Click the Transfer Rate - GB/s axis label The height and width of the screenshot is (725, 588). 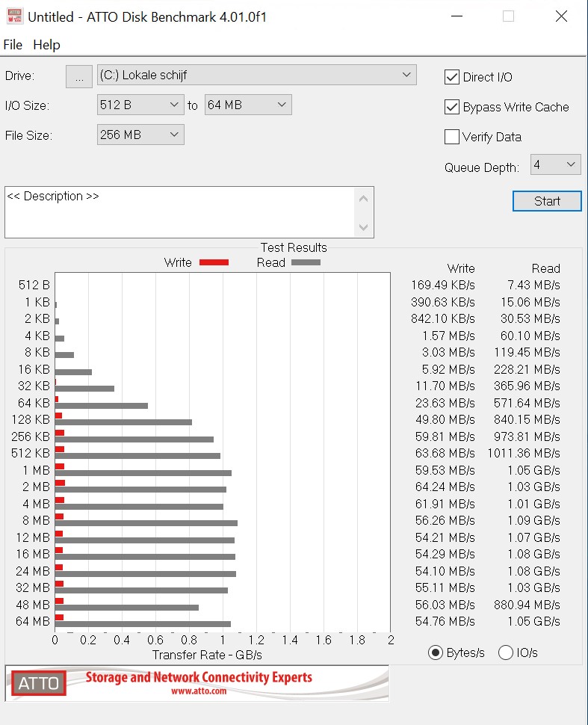(x=207, y=655)
